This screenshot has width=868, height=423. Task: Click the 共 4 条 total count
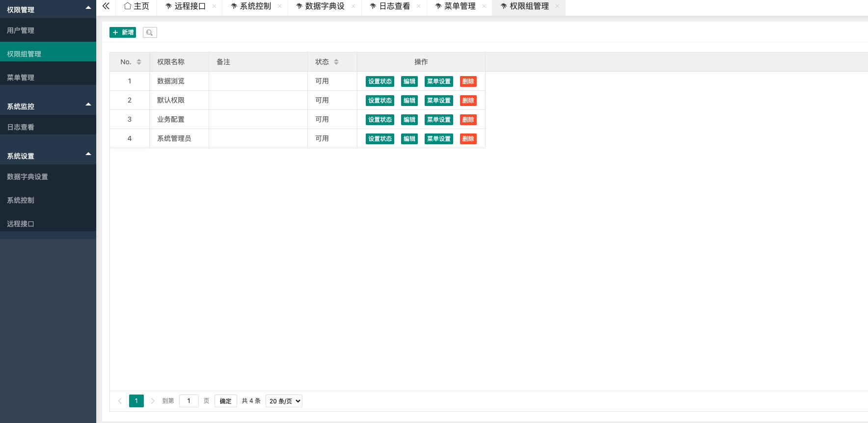[251, 401]
